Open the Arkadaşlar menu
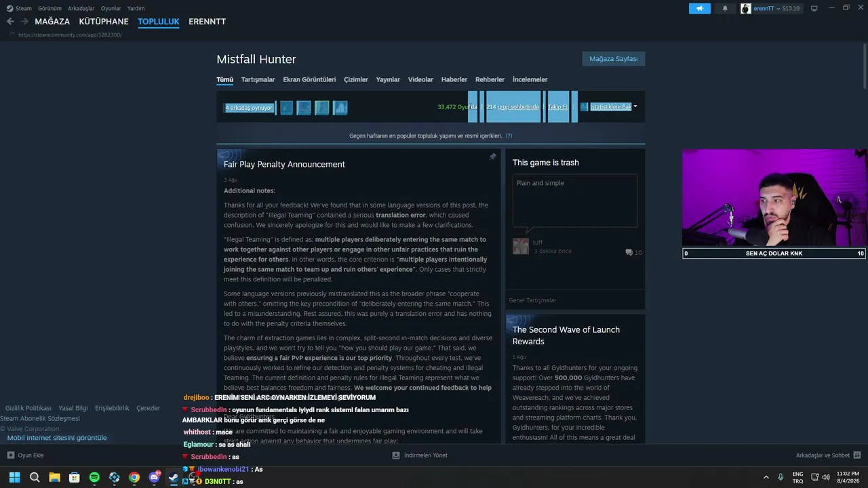The height and width of the screenshot is (488, 868). [x=81, y=8]
